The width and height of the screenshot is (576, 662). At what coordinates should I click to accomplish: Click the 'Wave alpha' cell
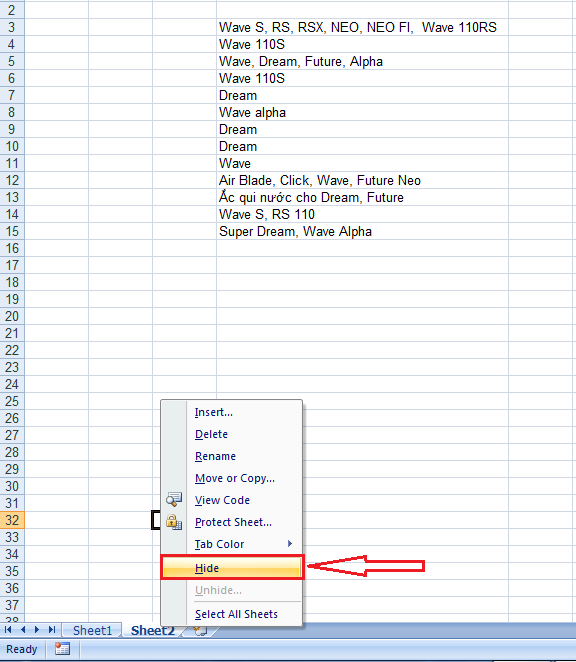[362, 112]
